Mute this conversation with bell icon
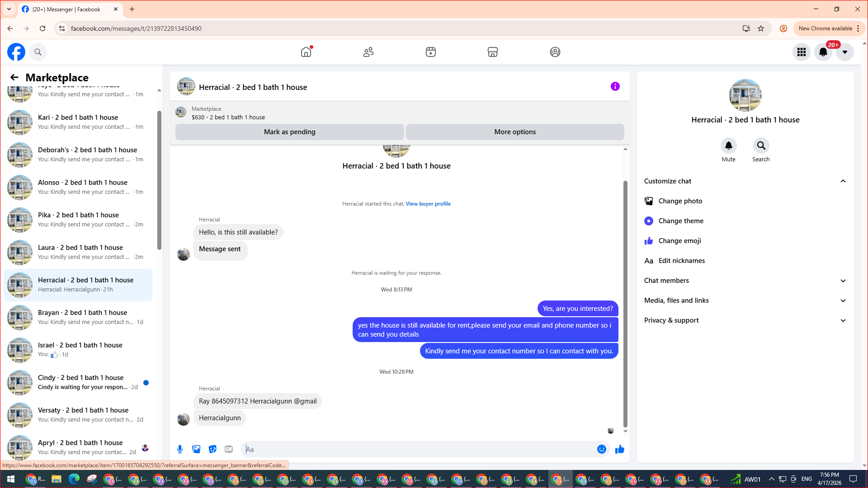Image resolution: width=868 pixels, height=488 pixels. (728, 146)
